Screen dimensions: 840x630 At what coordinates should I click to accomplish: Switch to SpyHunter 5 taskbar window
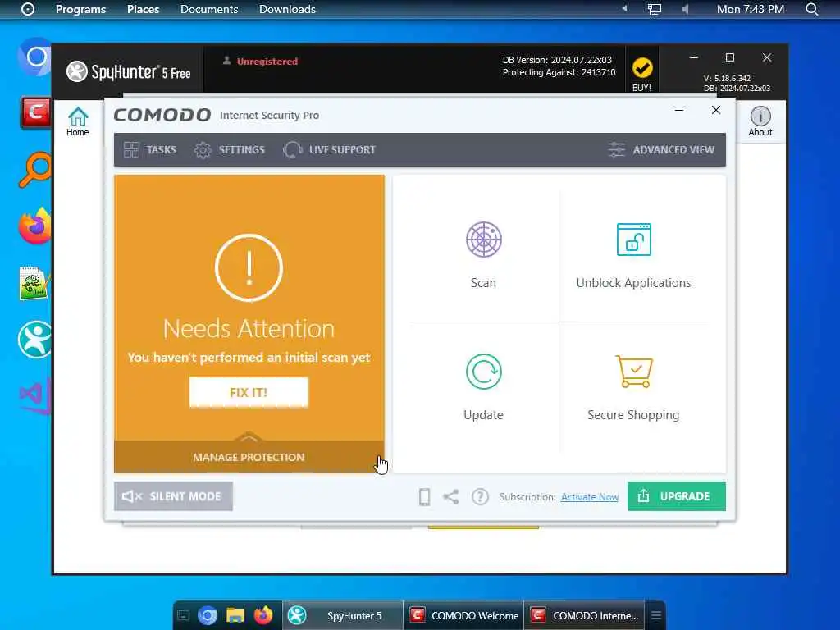[x=343, y=615]
